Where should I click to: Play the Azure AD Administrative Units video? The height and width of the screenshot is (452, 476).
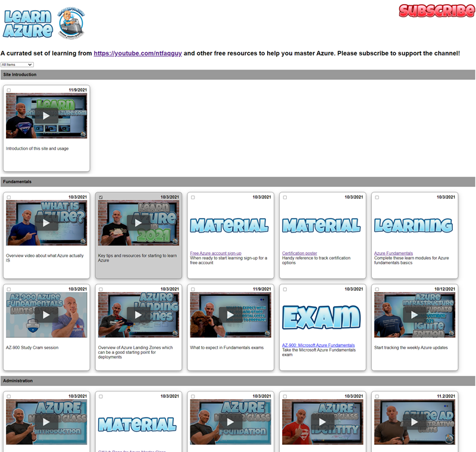pyautogui.click(x=414, y=422)
